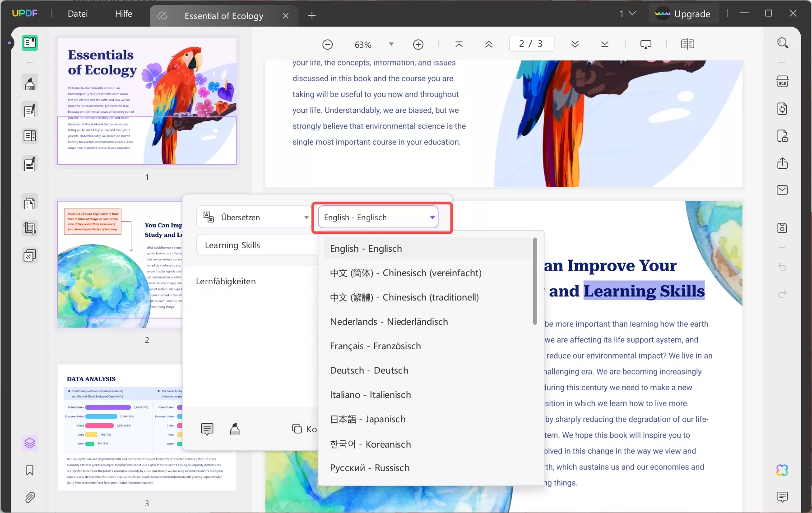
Task: Run OCR text recognition
Action: click(x=783, y=82)
